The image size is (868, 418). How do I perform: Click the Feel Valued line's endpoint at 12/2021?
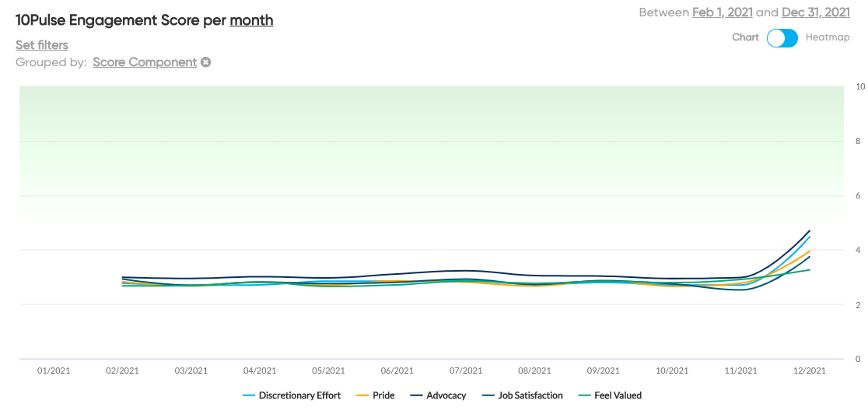(810, 270)
